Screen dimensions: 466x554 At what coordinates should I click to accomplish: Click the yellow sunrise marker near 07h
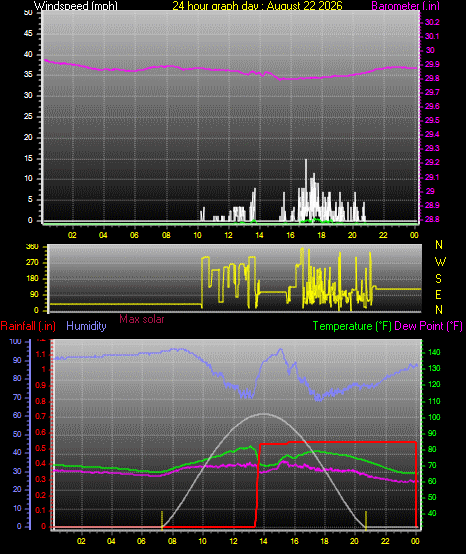point(162,520)
